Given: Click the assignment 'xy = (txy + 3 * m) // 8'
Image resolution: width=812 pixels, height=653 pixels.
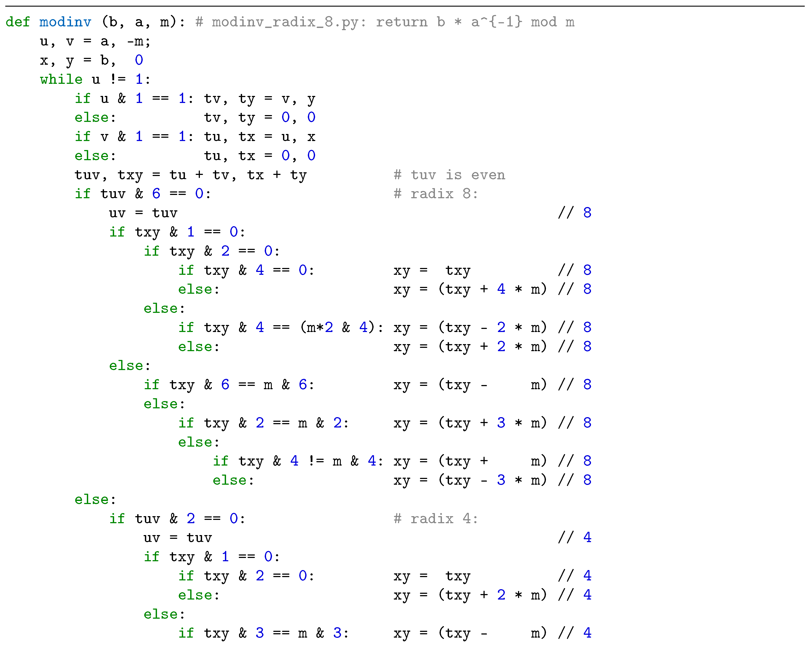Looking at the screenshot, I should (x=492, y=423).
